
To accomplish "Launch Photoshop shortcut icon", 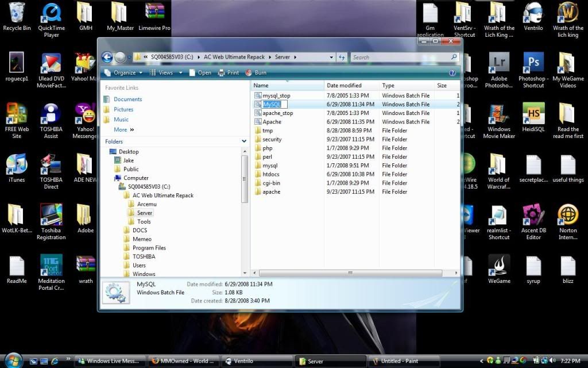I will click(x=533, y=71).
